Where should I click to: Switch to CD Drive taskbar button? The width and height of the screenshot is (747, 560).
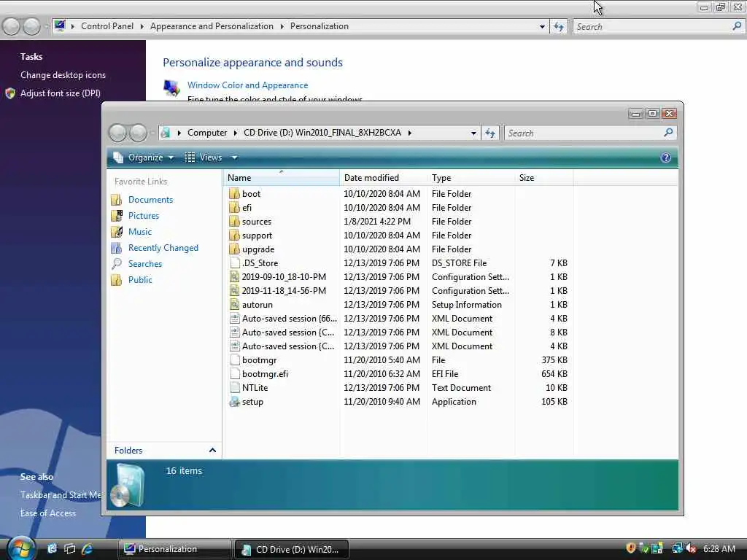pos(292,549)
